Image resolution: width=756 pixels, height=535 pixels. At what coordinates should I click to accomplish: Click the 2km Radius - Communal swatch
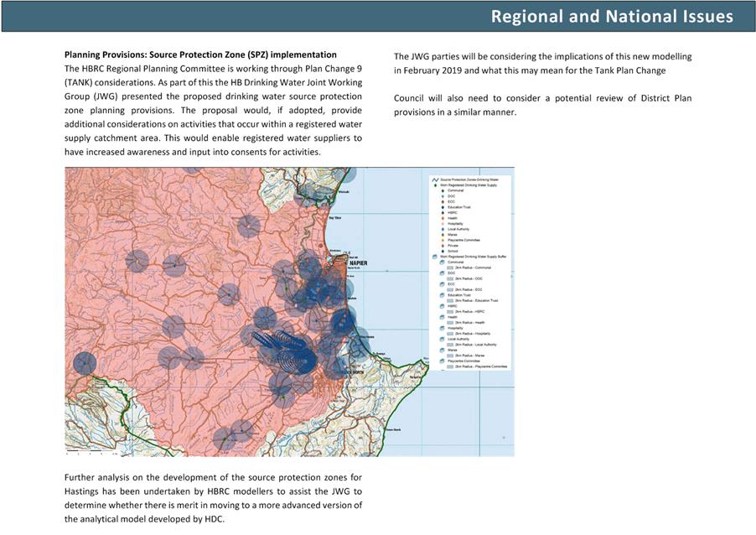point(450,267)
